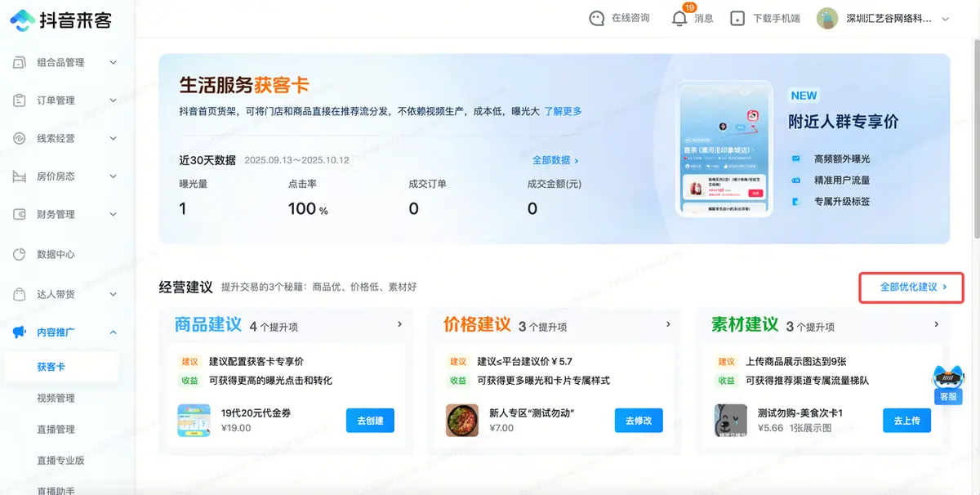Click the 去修改 button
980x495 pixels.
[x=639, y=421]
